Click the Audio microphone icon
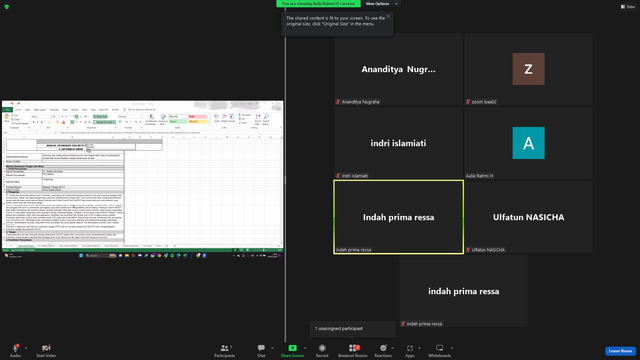The image size is (640, 360). (x=15, y=348)
